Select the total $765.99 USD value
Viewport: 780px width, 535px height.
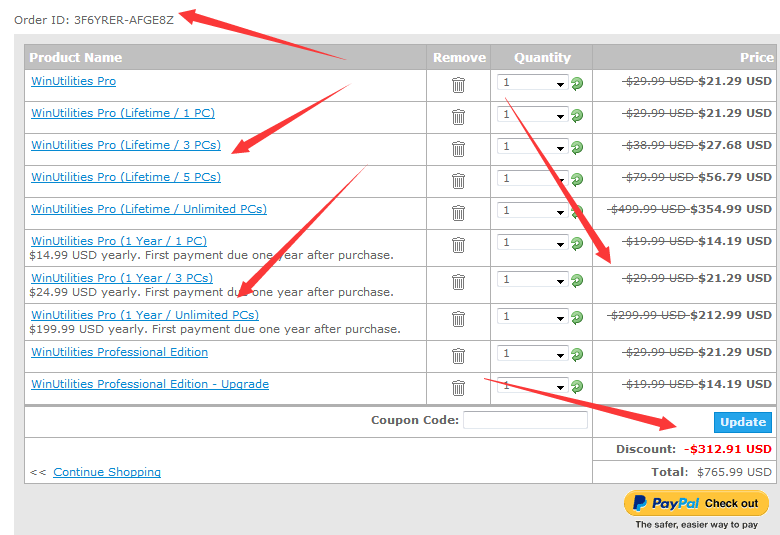point(734,472)
